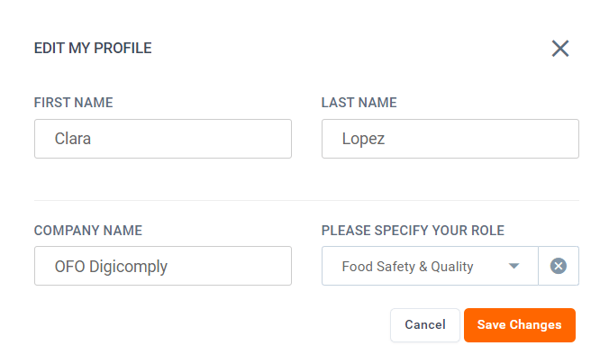The width and height of the screenshot is (609, 364).
Task: Click the orange Save Changes button
Action: 519,325
